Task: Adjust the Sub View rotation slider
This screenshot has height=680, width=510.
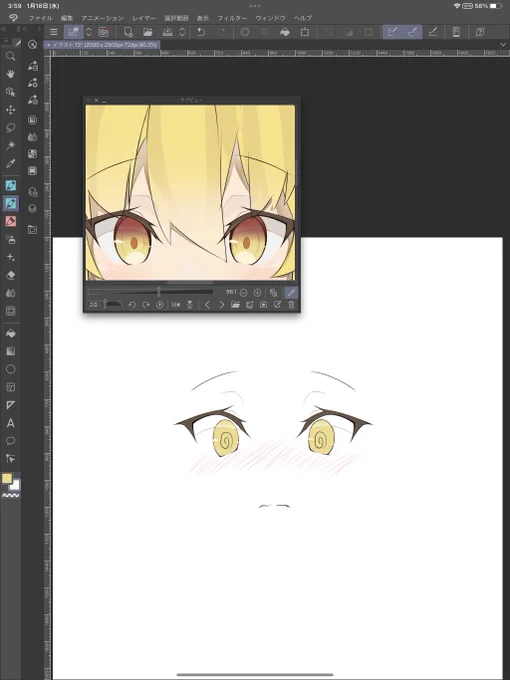Action: [106, 304]
